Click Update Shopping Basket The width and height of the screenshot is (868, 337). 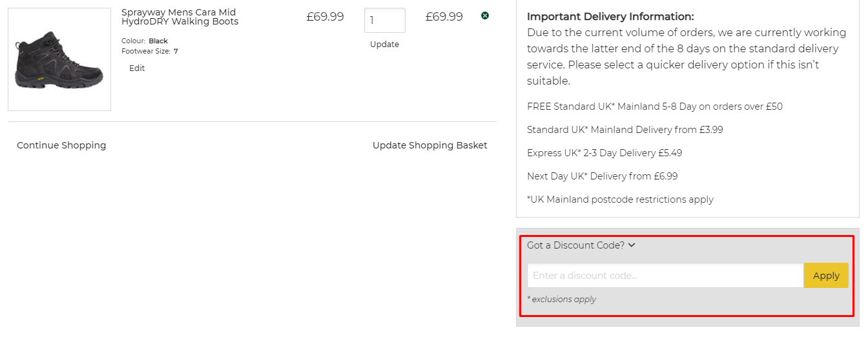pyautogui.click(x=429, y=145)
